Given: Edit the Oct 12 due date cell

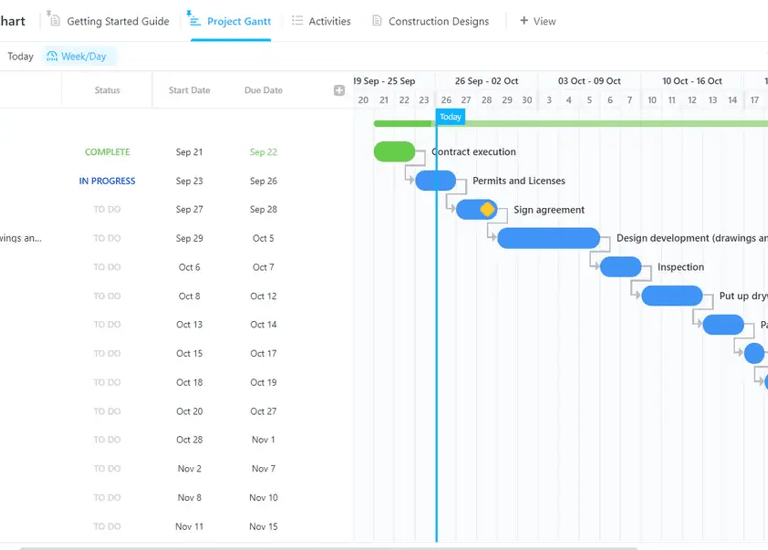Looking at the screenshot, I should click(264, 296).
